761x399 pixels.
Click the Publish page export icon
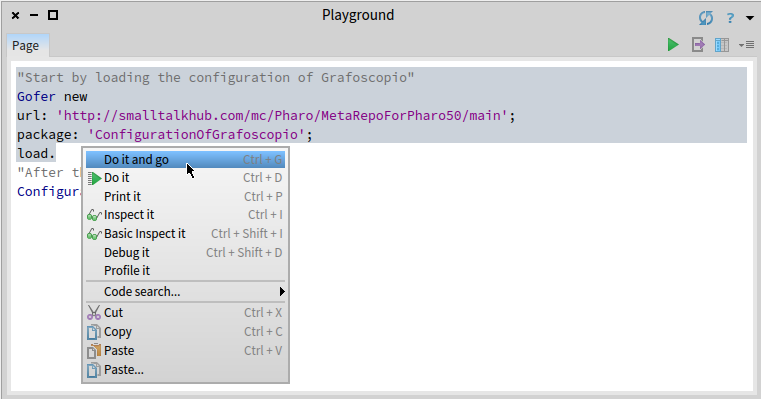click(698, 45)
